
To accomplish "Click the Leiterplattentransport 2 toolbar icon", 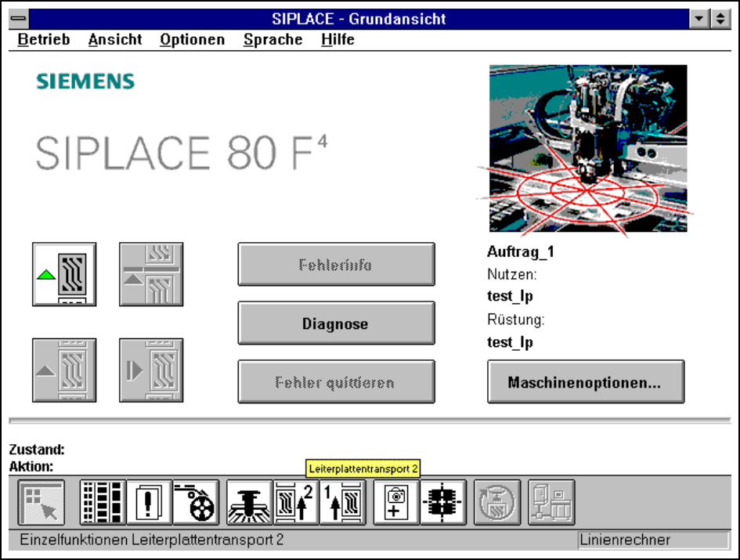I will click(296, 502).
